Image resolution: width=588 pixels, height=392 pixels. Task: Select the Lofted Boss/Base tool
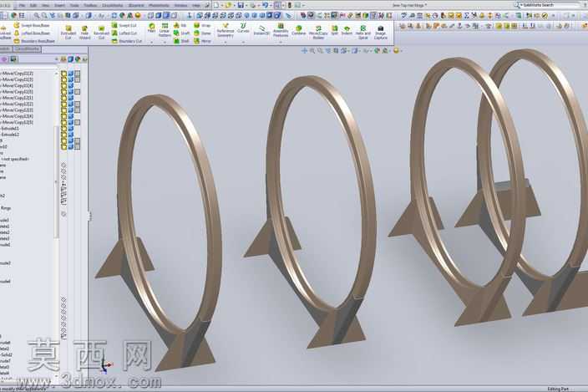(32, 33)
